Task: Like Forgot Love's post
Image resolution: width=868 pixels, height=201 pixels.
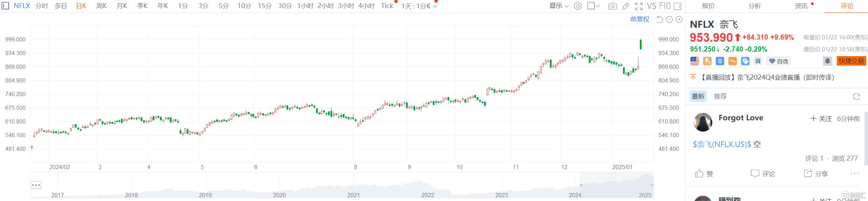Action: (704, 174)
